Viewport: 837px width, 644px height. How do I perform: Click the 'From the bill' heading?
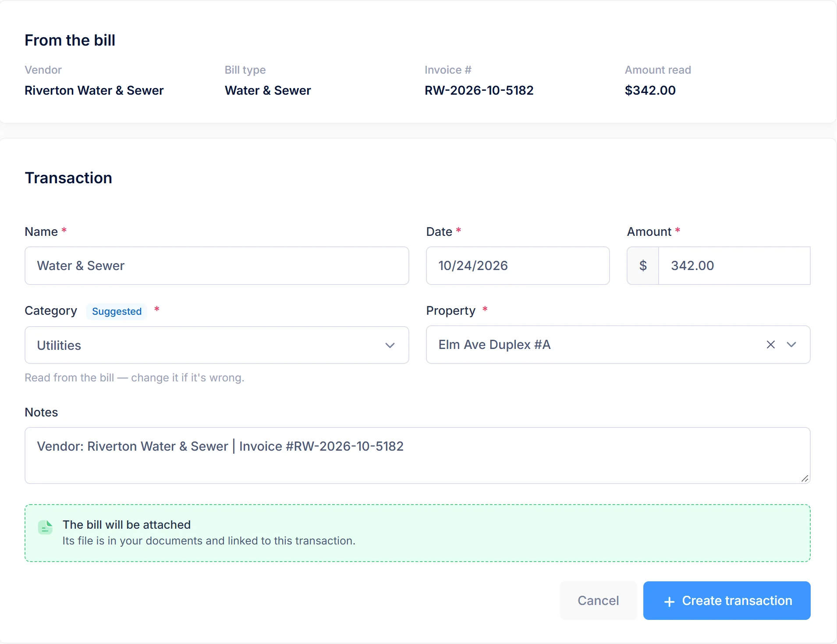click(70, 40)
